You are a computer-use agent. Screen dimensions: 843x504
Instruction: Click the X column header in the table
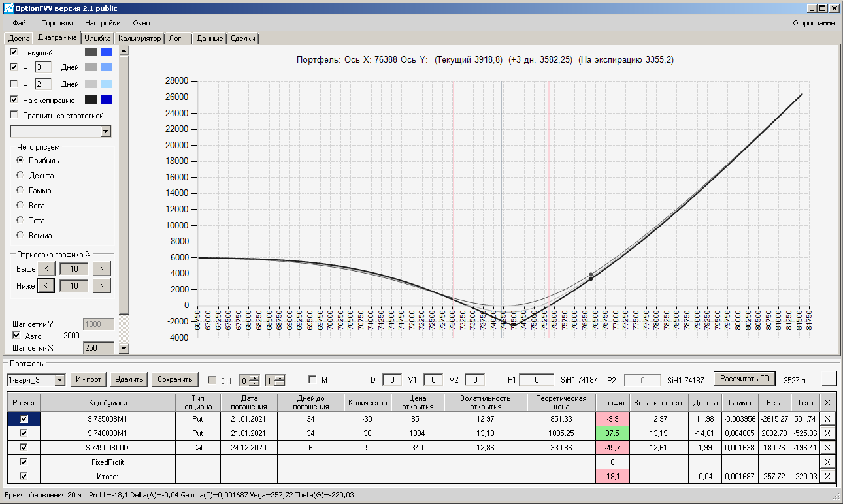828,402
